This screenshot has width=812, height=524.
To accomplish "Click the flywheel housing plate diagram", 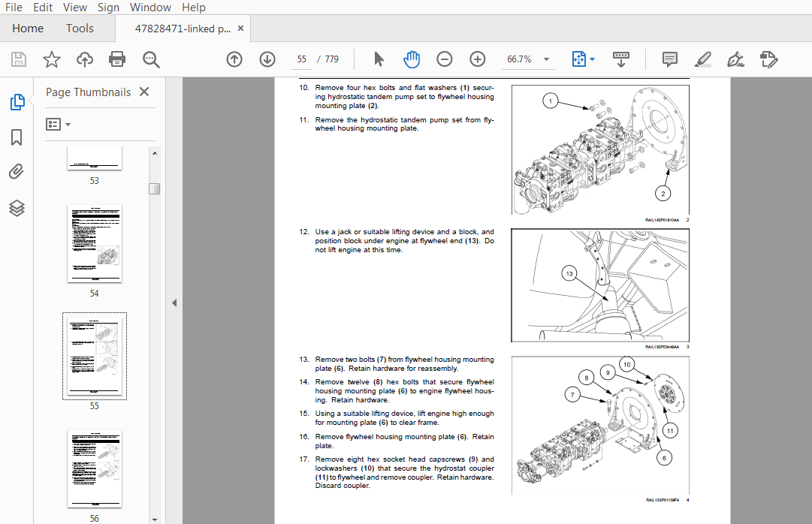I will 599,426.
